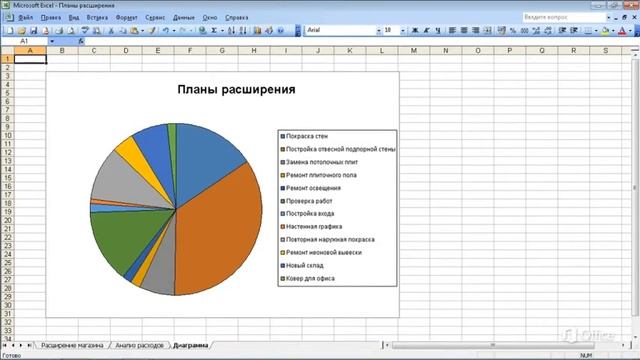Open AutoSum functions dropdown arrow
The height and width of the screenshot is (360, 640).
point(222,30)
